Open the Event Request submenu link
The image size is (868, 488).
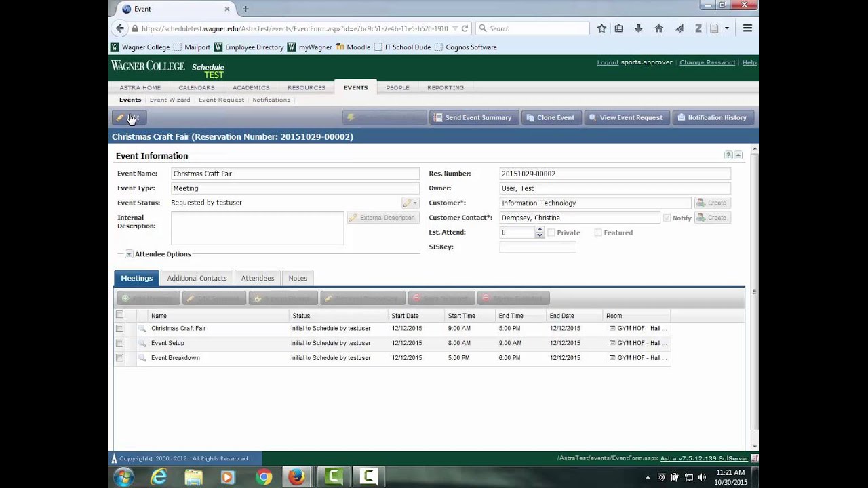(221, 100)
